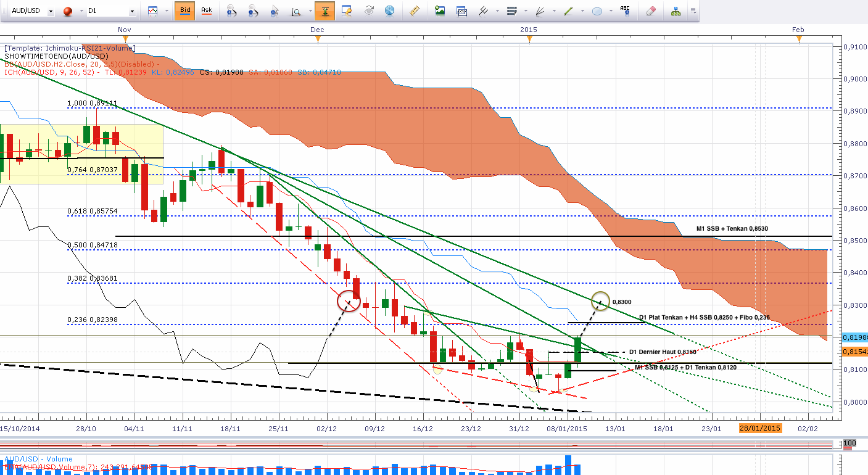Screen dimensions: 868x475
Task: Toggle the Bid price display
Action: click(185, 10)
